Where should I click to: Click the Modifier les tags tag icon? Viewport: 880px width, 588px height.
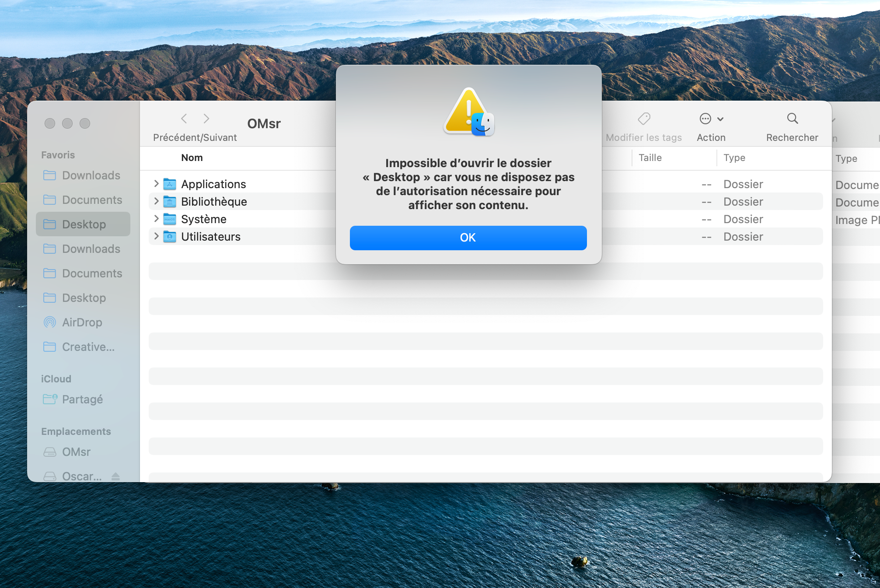[x=644, y=119]
